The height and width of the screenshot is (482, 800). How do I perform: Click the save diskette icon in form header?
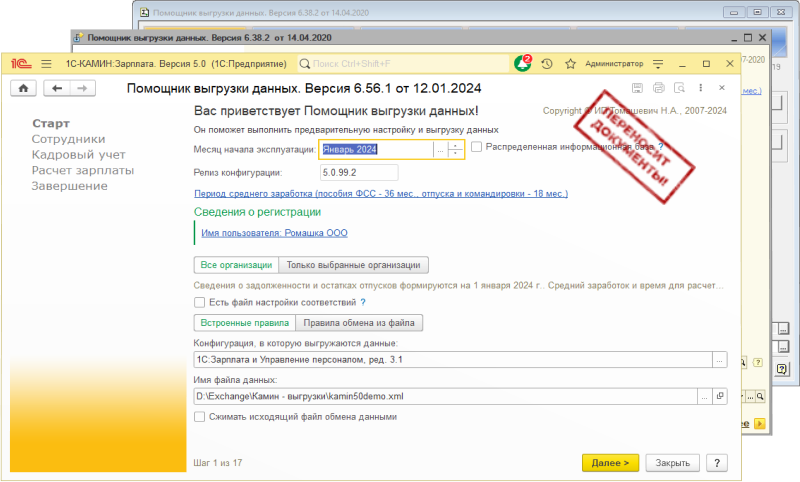[x=637, y=88]
